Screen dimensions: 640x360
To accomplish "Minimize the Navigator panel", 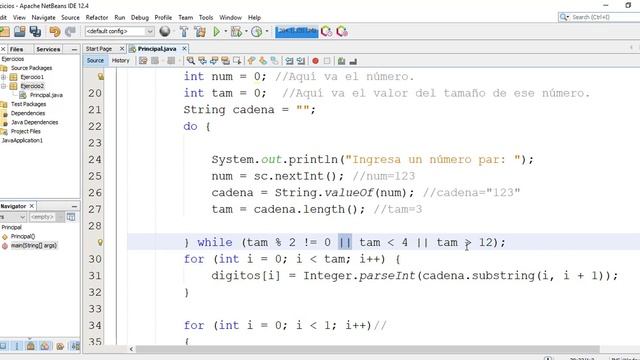I will (74, 207).
